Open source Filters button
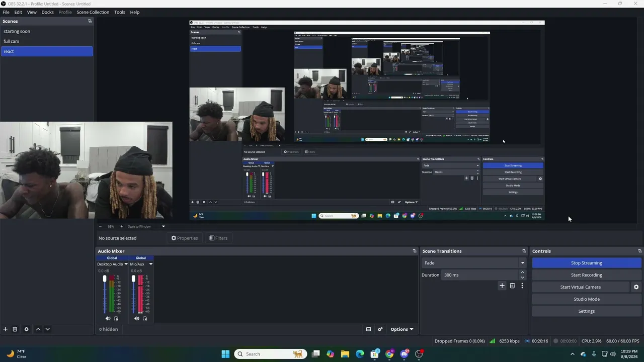Viewport: 644px width, 362px height. coord(219,238)
